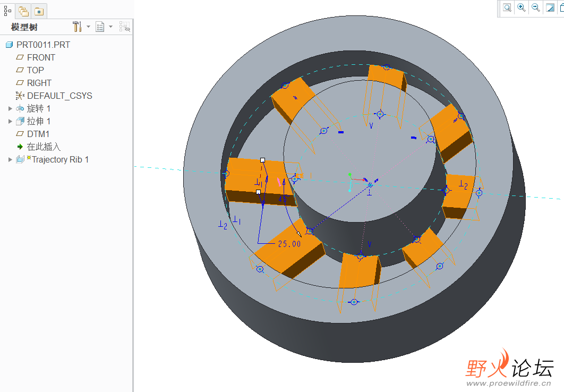Click the tree display settings list icon
564x392 pixels.
pos(100,27)
